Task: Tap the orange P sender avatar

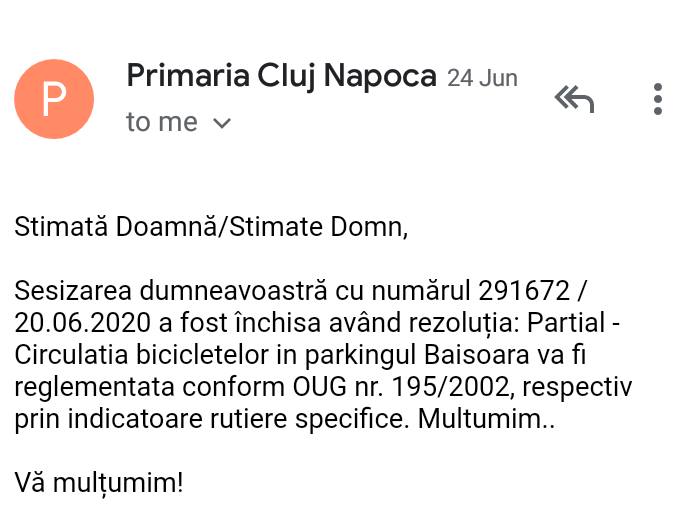Action: [54, 99]
